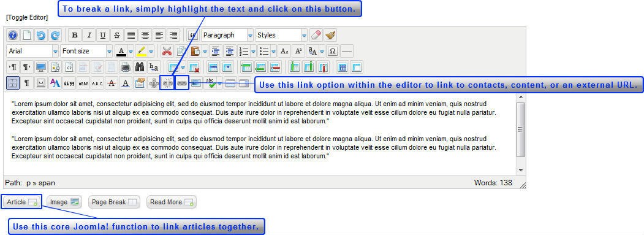This screenshot has height=235, width=644.
Task: Insert a link using the chain icon
Action: (x=181, y=83)
